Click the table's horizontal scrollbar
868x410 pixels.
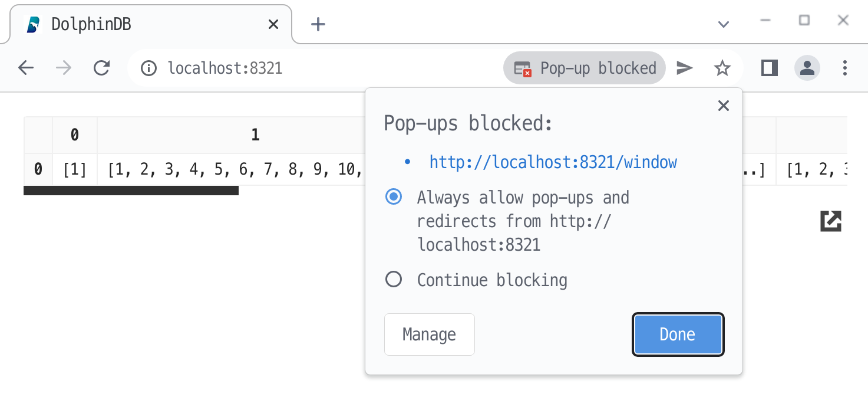point(131,191)
